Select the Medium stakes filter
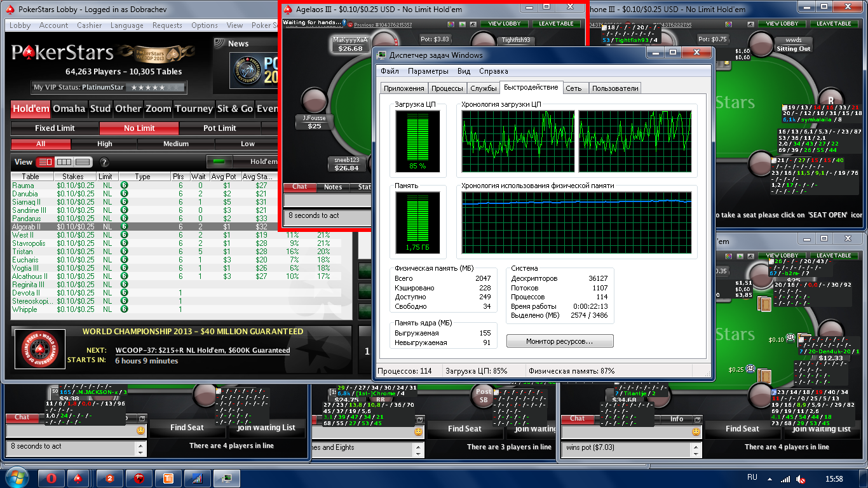This screenshot has height=488, width=868. pyautogui.click(x=176, y=144)
